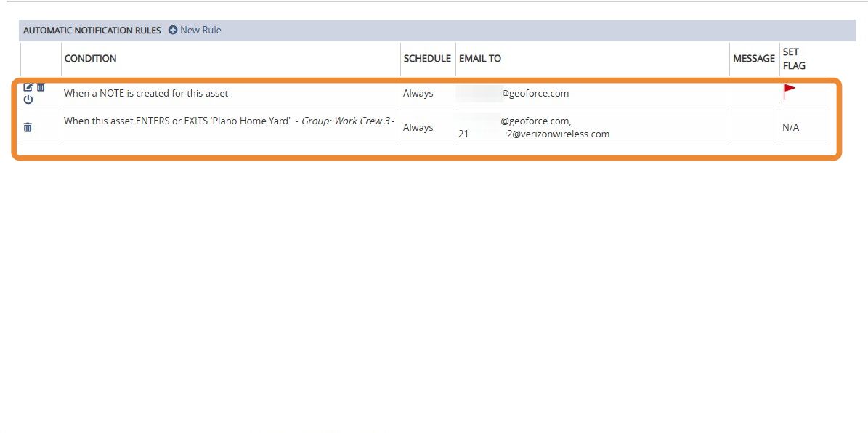Select the MESSAGE column header

point(754,59)
